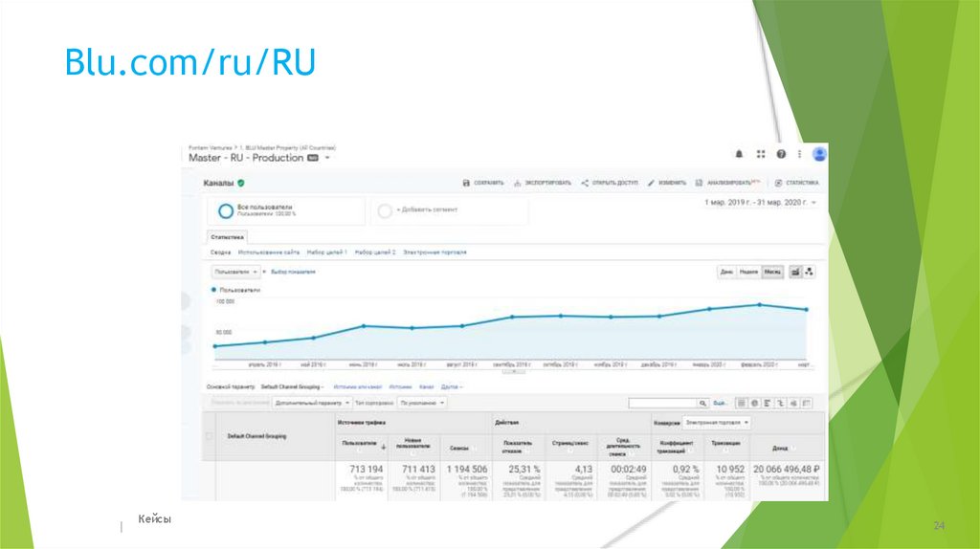Viewport: 980px width, 549px height.
Task: Set chart granularity to Неделя
Action: point(748,272)
